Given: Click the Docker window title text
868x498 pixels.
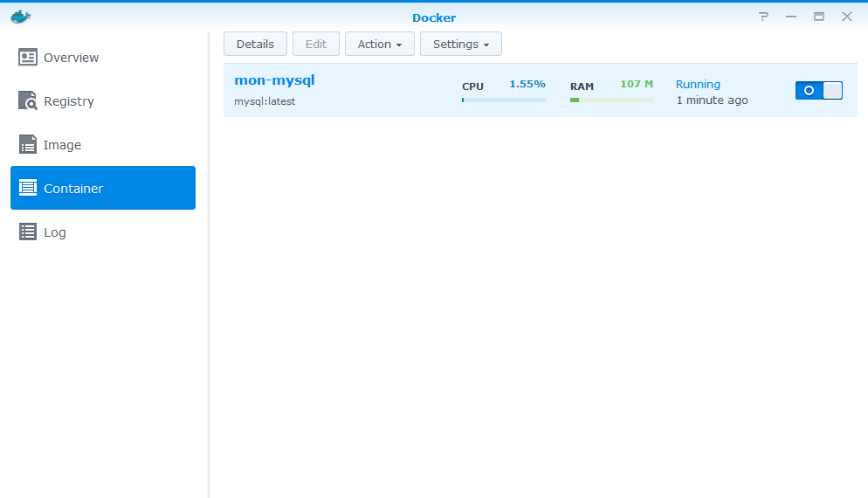Looking at the screenshot, I should coord(434,17).
